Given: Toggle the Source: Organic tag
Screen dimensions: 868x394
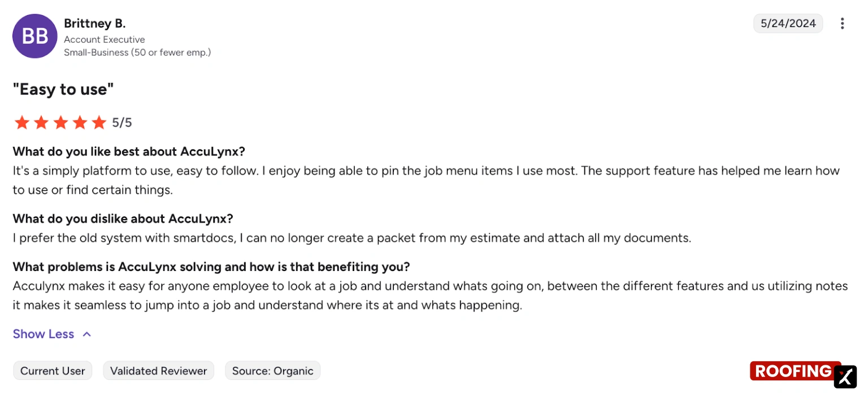Looking at the screenshot, I should 272,370.
